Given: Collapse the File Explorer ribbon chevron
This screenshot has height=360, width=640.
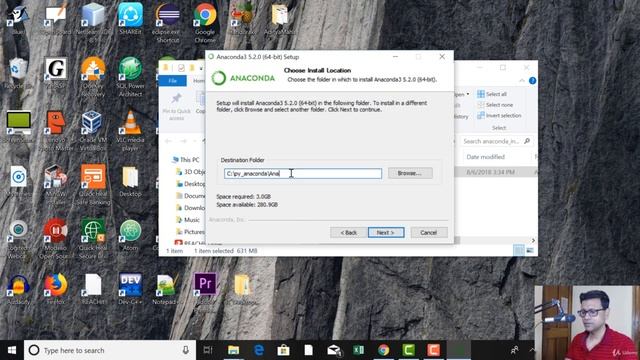Looking at the screenshot, I should point(522,81).
